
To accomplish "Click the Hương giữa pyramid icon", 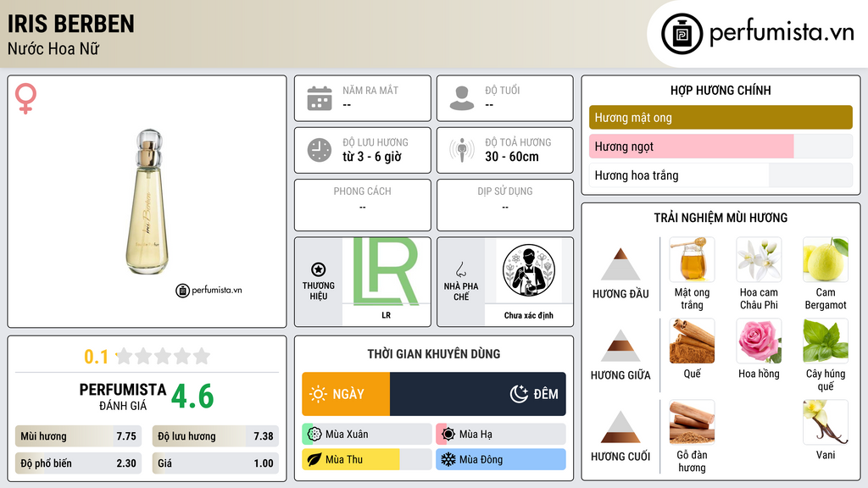I will (620, 346).
